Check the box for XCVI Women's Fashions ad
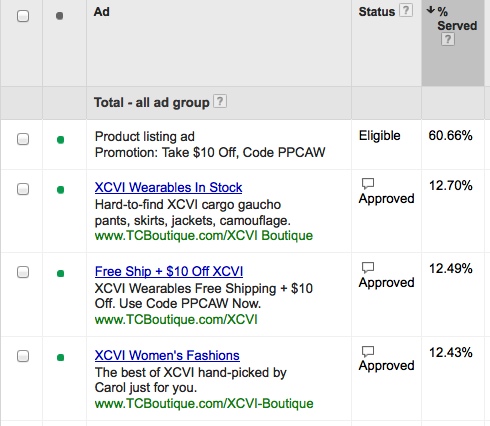This screenshot has width=490, height=426. click(x=23, y=356)
